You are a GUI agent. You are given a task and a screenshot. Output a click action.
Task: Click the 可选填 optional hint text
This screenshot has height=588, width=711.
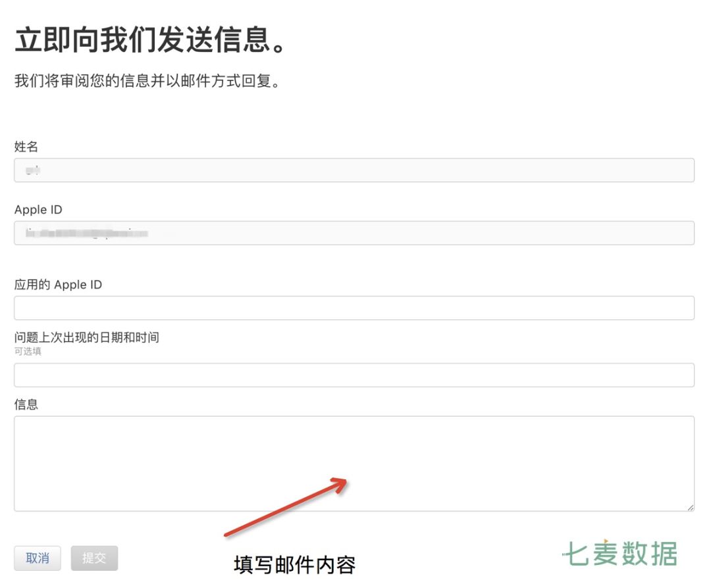click(x=28, y=352)
